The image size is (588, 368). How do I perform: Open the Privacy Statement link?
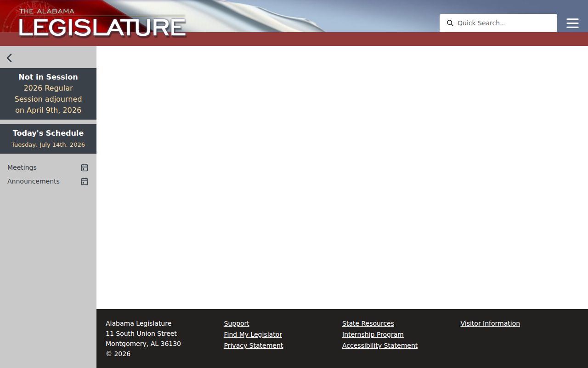coord(254,345)
